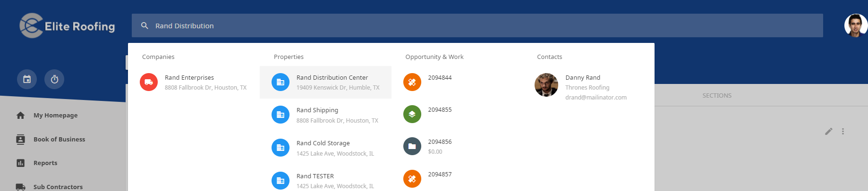Open Danny Rand contact photo
The image size is (868, 191).
(546, 85)
